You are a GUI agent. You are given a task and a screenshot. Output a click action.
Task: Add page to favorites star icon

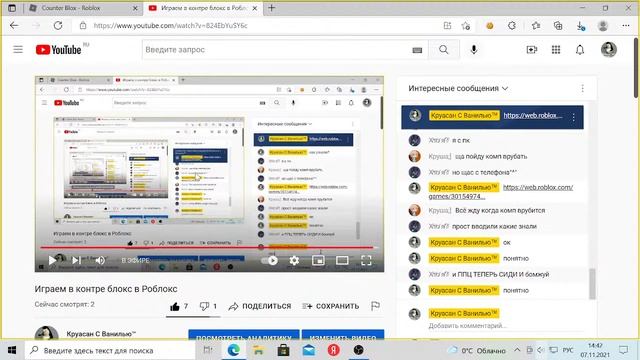[x=466, y=26]
